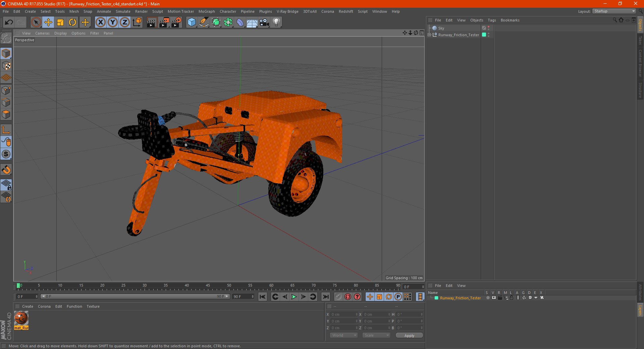Open the World coordinate dropdown

pos(344,335)
